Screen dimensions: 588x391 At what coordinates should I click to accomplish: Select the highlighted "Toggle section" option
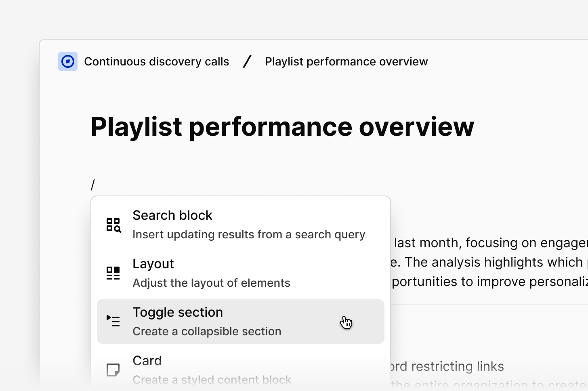[x=178, y=312]
